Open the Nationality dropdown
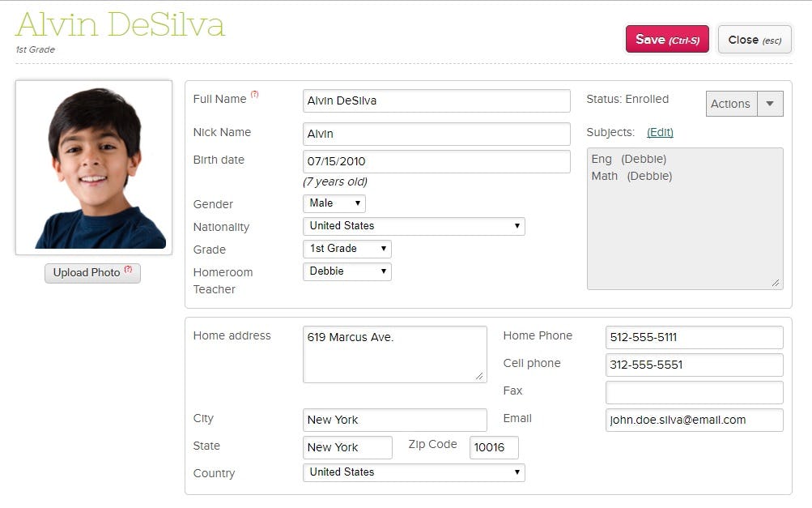Screen dimensions: 812x508 tap(414, 226)
